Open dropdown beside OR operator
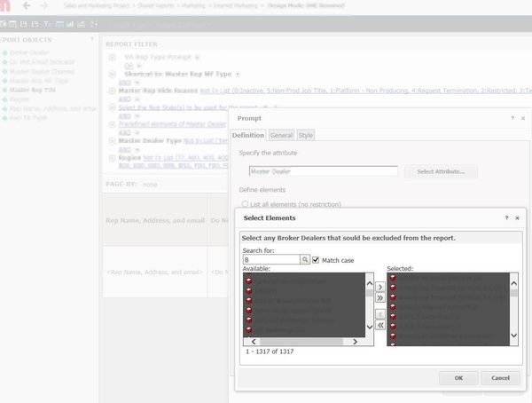The image size is (532, 403). pos(139,66)
